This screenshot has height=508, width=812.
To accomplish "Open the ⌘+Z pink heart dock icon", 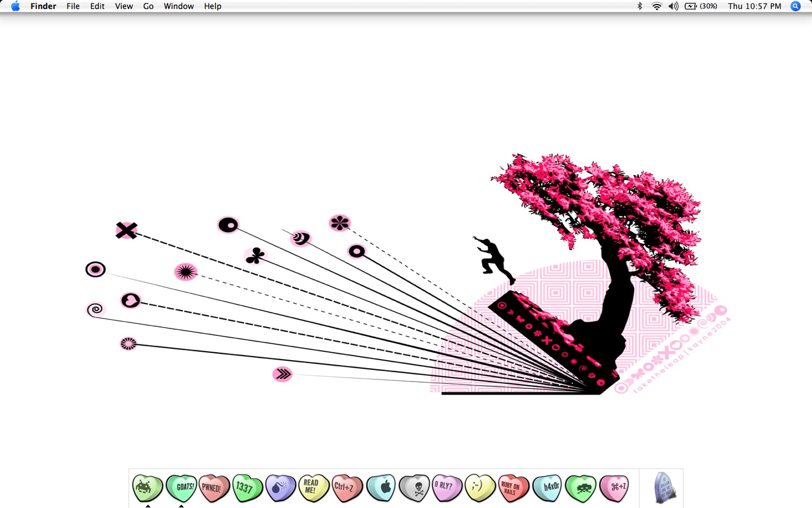I will (614, 488).
